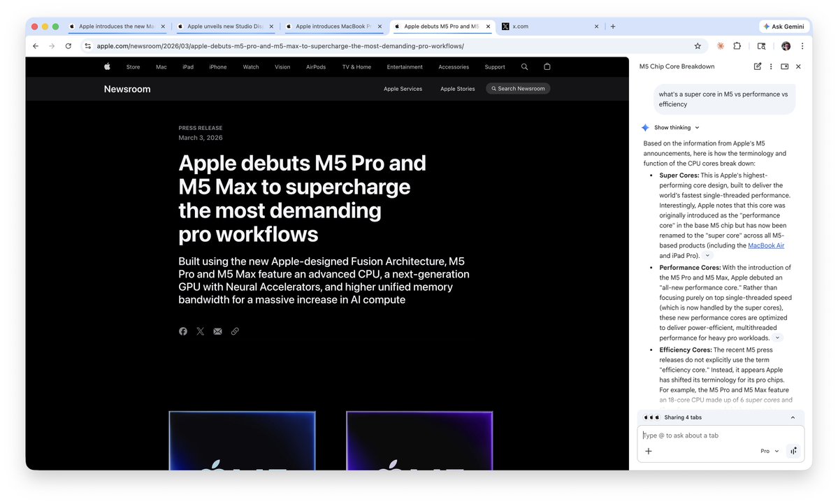
Task: Open TV & Home in navigation
Action: click(356, 67)
